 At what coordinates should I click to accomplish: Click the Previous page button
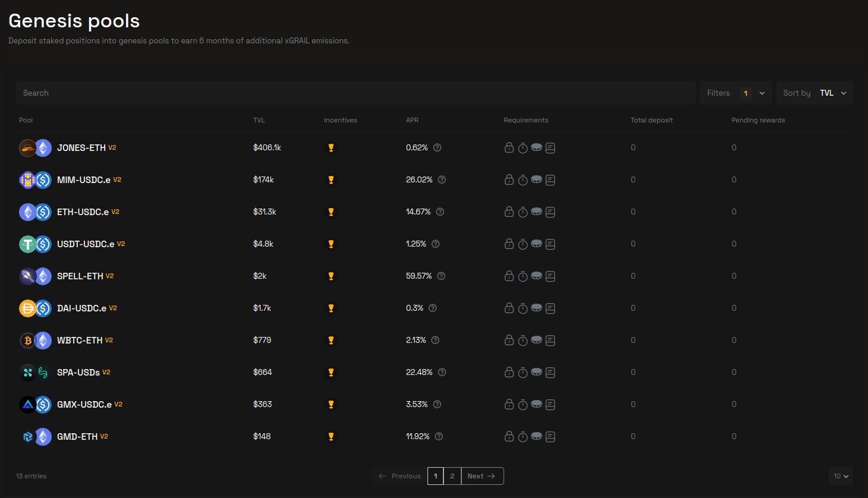tap(400, 476)
